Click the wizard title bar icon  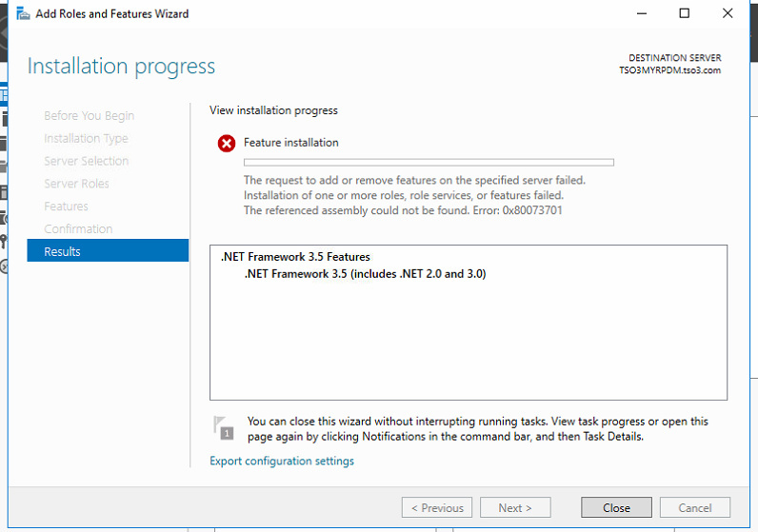(23, 14)
